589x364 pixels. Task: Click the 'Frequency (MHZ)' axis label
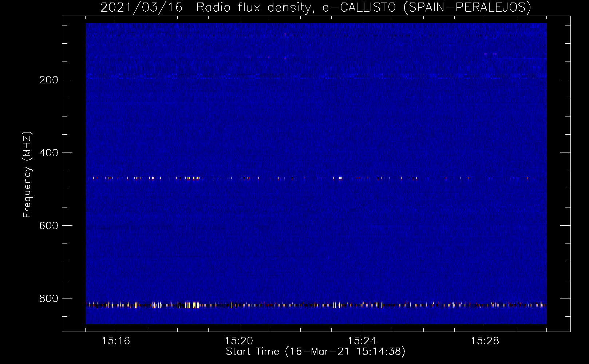point(27,175)
